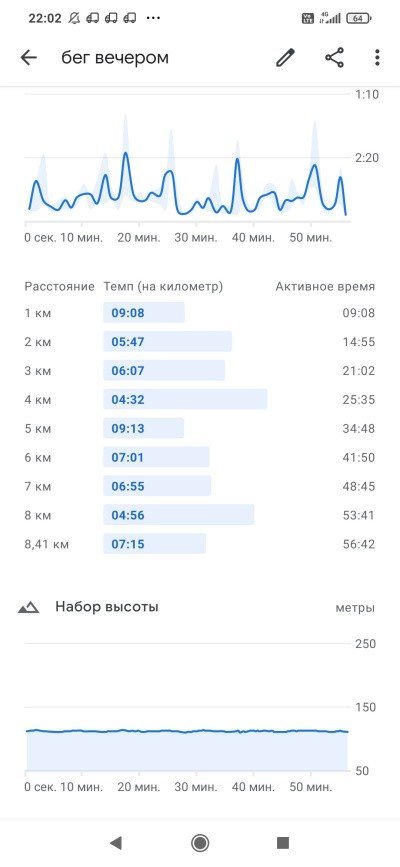Tap the elevation chart line
This screenshot has width=400, height=867.
pyautogui.click(x=187, y=731)
